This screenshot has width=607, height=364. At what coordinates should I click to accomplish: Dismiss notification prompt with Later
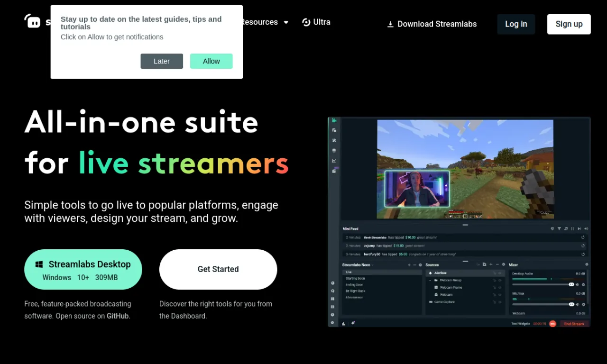162,61
